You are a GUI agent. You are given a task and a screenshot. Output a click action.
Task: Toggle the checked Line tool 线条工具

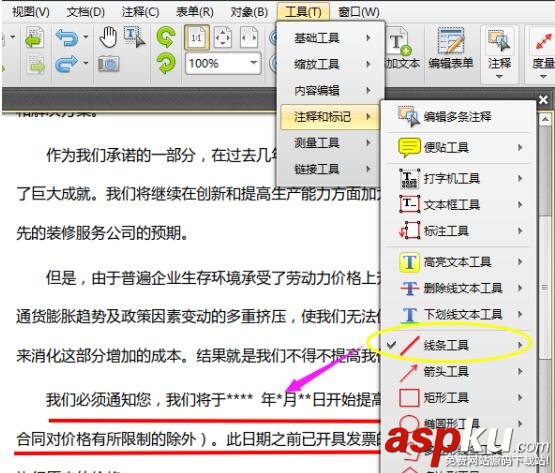[x=459, y=345]
